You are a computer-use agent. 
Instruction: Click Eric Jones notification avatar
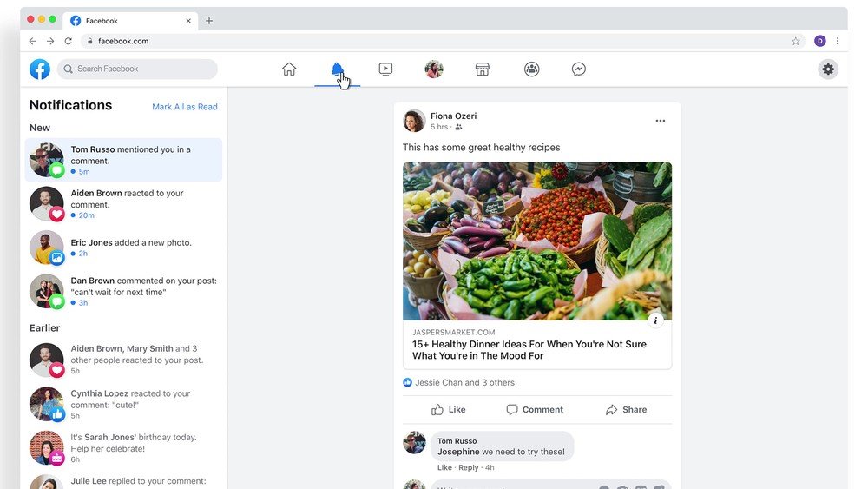pyautogui.click(x=47, y=248)
